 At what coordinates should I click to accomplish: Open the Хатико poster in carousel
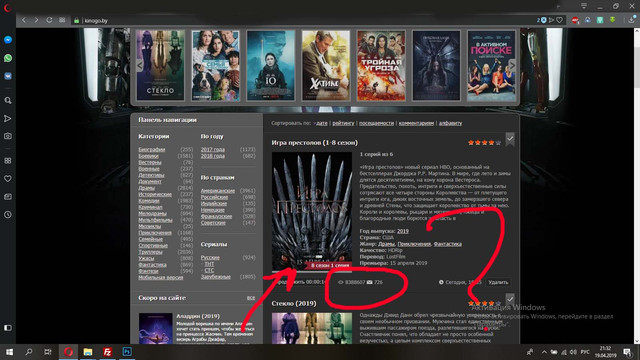[326, 65]
